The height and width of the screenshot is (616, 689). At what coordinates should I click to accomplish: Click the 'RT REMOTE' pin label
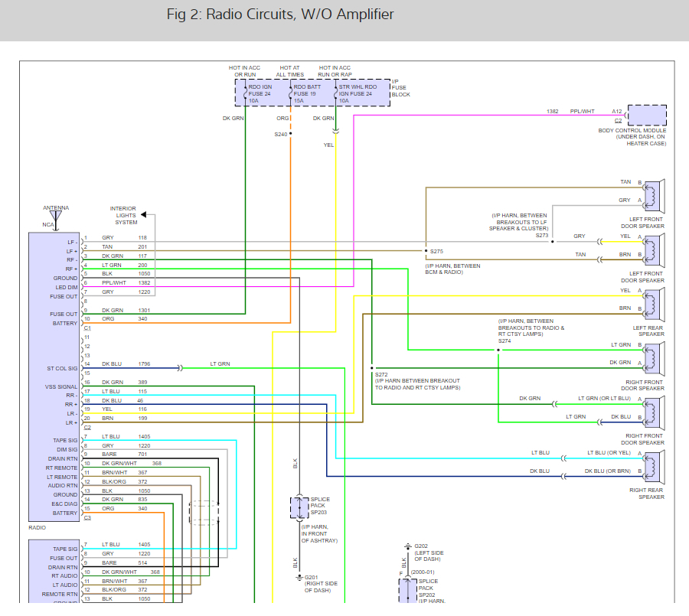coord(61,468)
